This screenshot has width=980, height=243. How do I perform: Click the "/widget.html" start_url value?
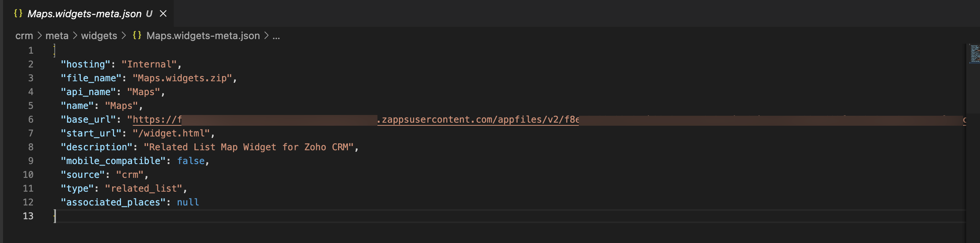tap(171, 133)
